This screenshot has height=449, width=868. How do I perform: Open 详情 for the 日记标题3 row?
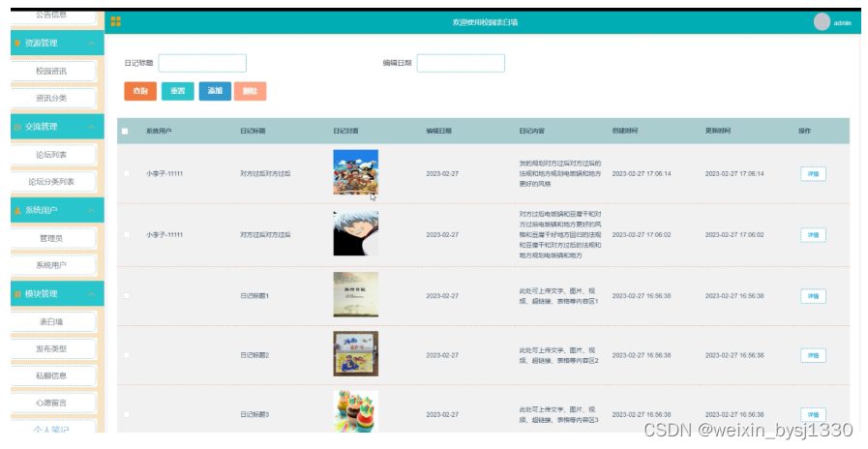click(x=813, y=415)
